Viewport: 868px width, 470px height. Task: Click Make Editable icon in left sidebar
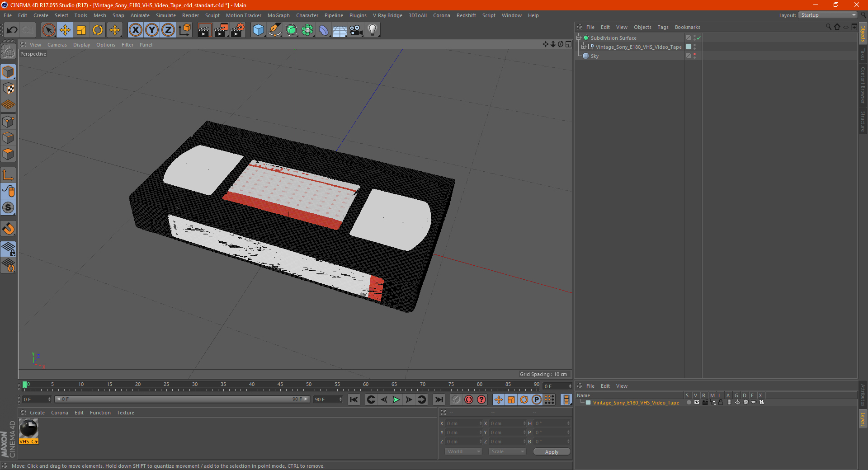pos(8,52)
